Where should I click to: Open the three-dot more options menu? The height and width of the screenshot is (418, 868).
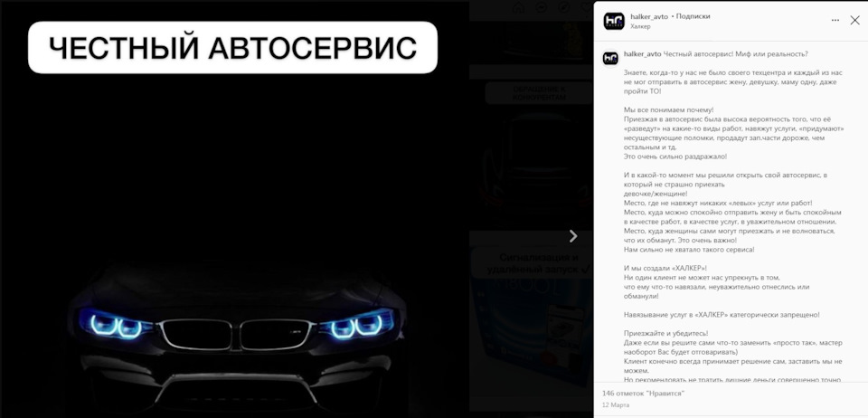(x=835, y=21)
